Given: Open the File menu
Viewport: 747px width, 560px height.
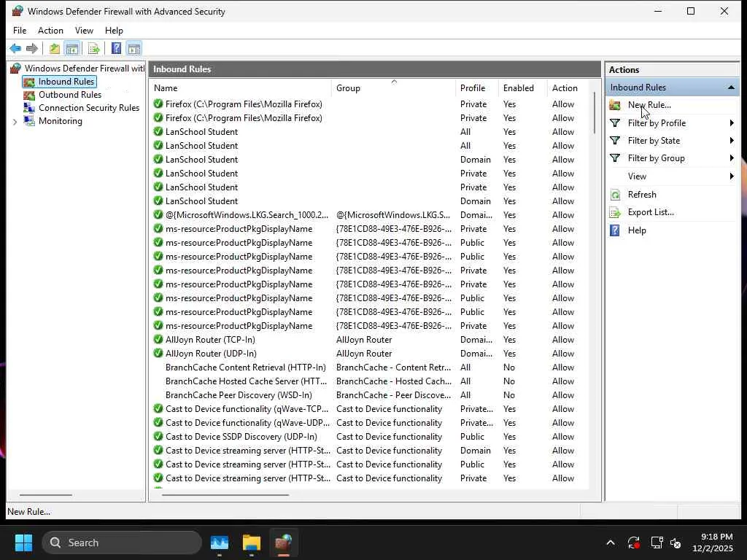Looking at the screenshot, I should tap(20, 31).
